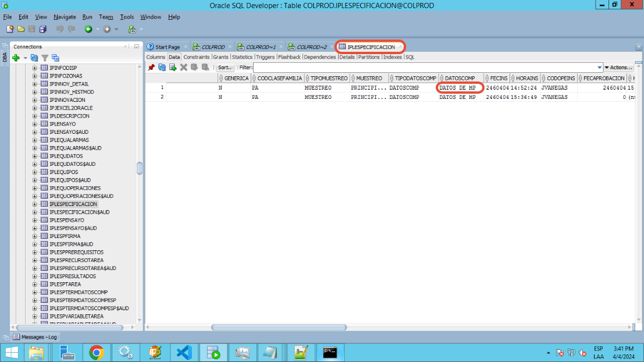The width and height of the screenshot is (644, 362).
Task: Open the Navigate menu
Action: pyautogui.click(x=65, y=17)
